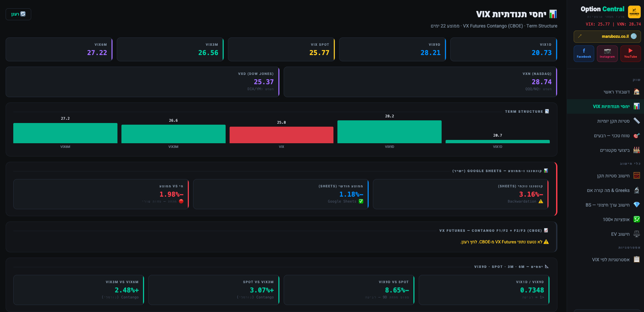Click the ruler icon for סטיות תקן יומיות
644x312 pixels.
[636, 121]
